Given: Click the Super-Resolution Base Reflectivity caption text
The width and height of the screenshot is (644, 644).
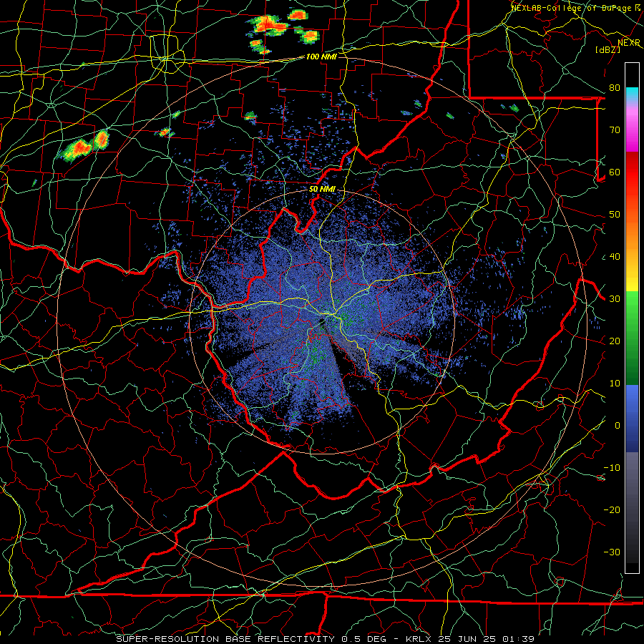Looking at the screenshot, I should tap(225, 639).
